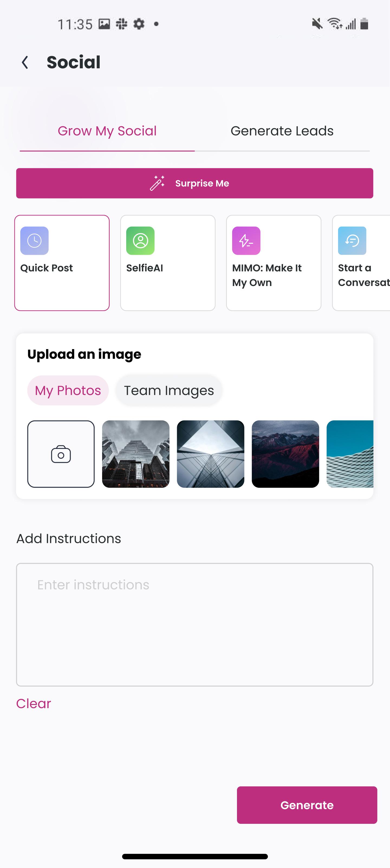Tap the back arrow next to Social
390x868 pixels.
pos(25,62)
